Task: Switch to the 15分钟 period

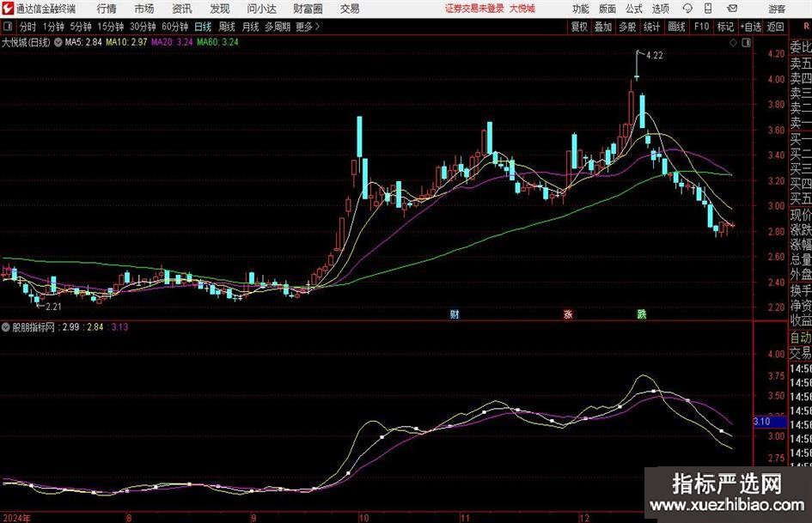Action: (x=111, y=27)
